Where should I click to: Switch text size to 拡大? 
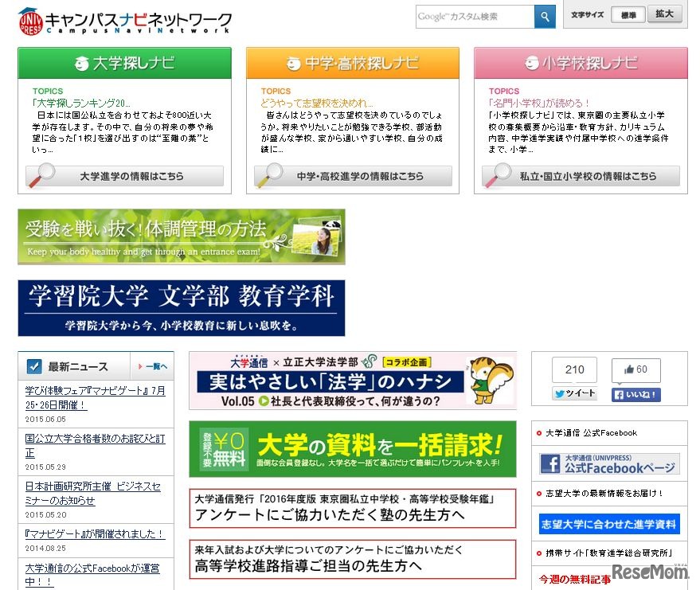(665, 14)
